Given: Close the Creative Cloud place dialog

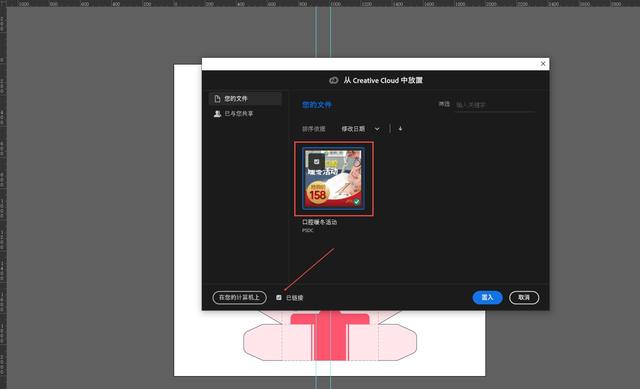Looking at the screenshot, I should coord(543,64).
